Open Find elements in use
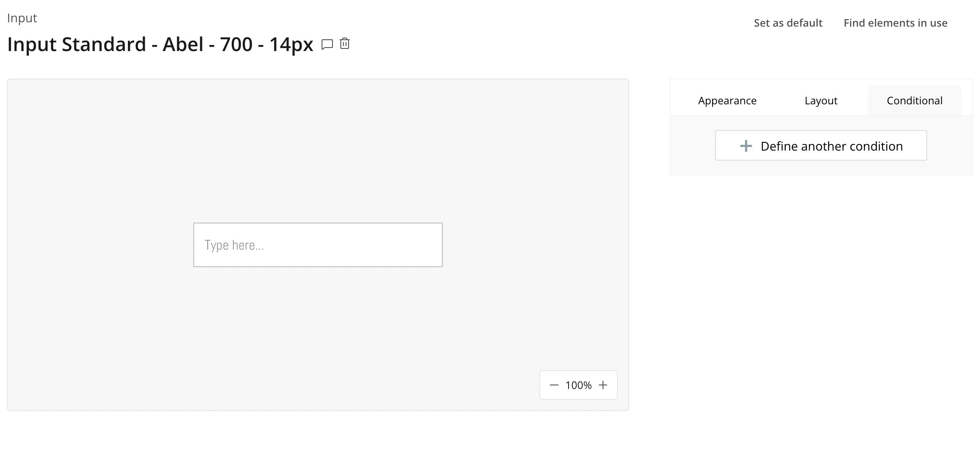This screenshot has width=980, height=474. pyautogui.click(x=895, y=23)
